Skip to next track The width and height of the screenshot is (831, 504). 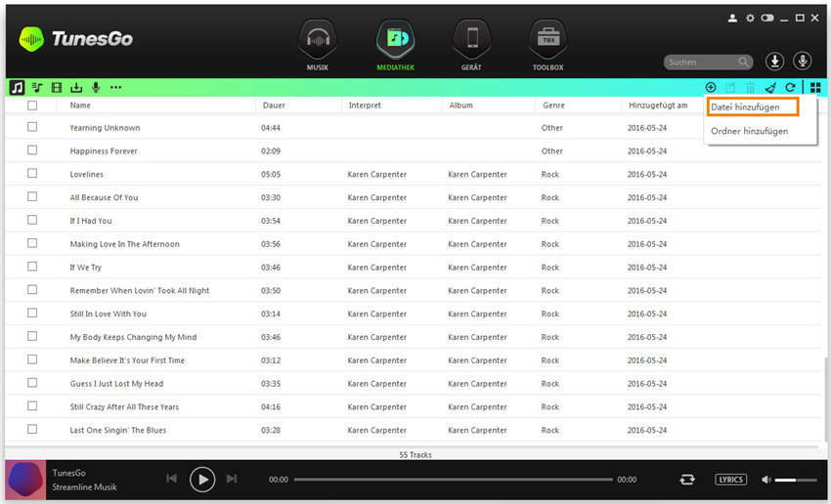[x=232, y=479]
